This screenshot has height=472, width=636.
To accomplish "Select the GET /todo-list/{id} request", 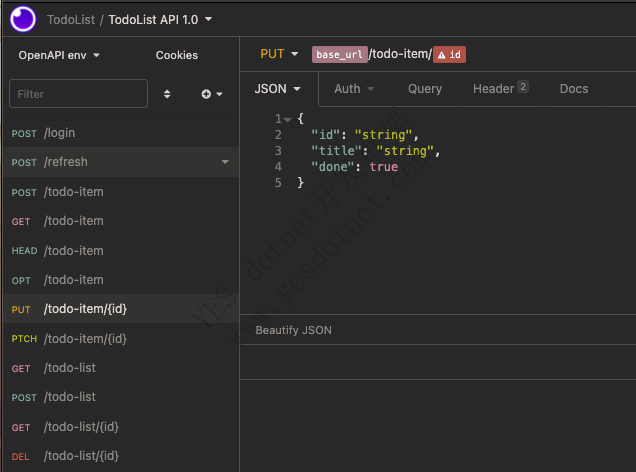I will (121, 427).
